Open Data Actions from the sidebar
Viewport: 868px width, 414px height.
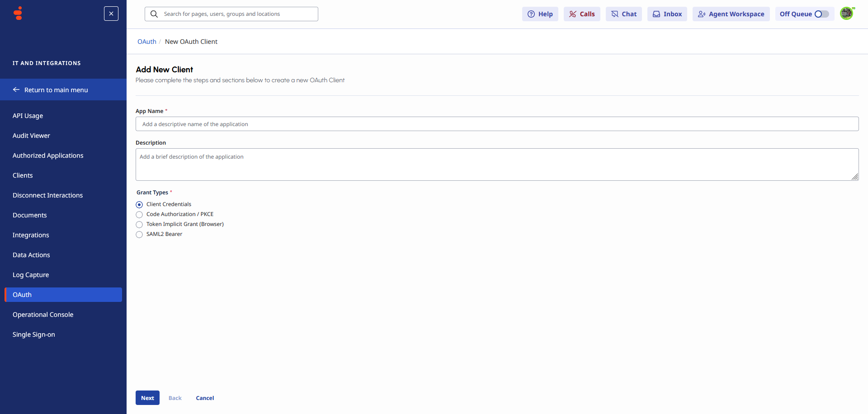point(31,255)
